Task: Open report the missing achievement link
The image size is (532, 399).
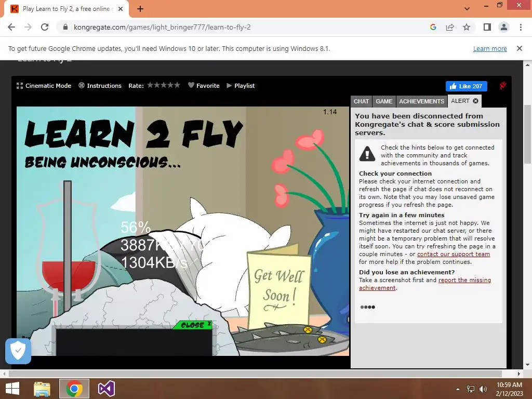Action: pos(425,284)
